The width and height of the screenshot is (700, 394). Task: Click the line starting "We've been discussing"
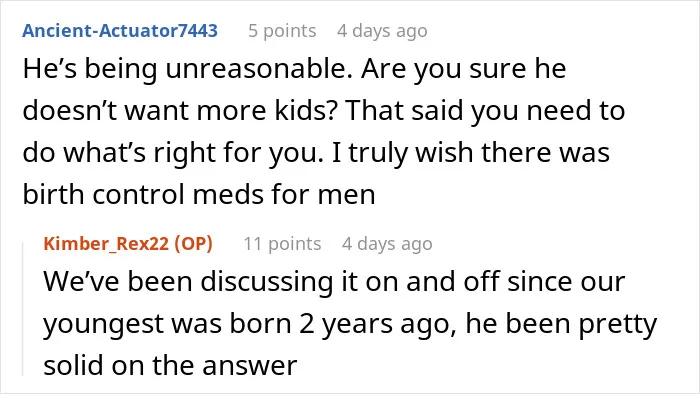(x=334, y=282)
